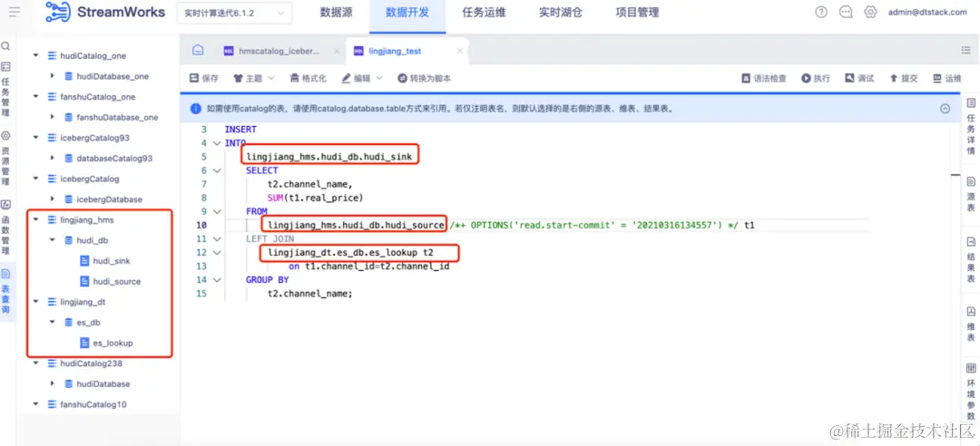Viewport: 980px width, 446px height.
Task: Run 语法检查 syntax check
Action: [x=764, y=79]
